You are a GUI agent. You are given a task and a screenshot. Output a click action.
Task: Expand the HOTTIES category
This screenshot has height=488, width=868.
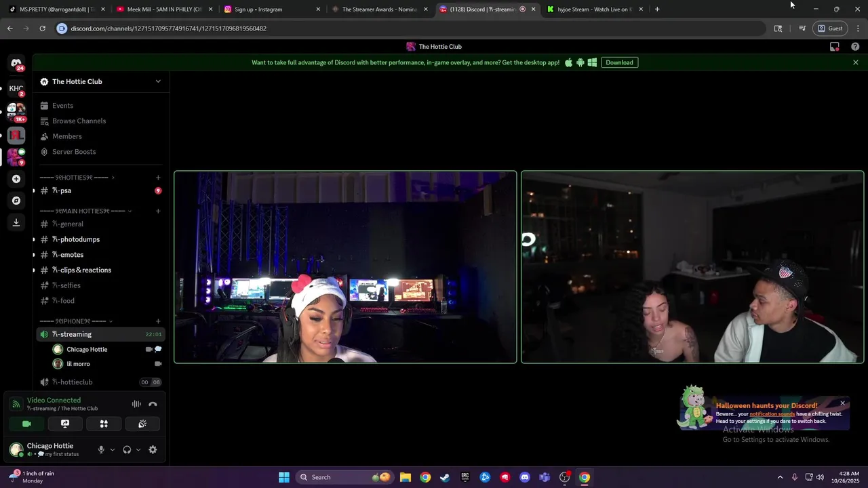(77, 178)
